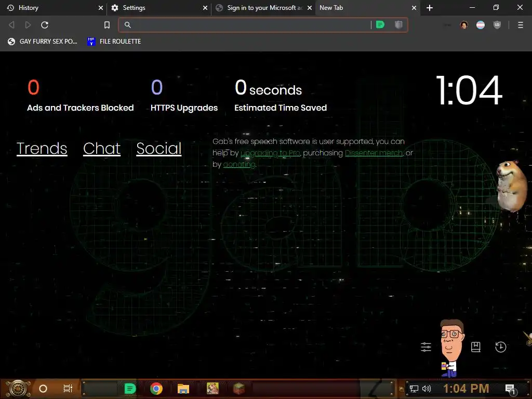Screen dimensions: 532x399
Task: Bookmark this page with bookmark icon
Action: (107, 25)
